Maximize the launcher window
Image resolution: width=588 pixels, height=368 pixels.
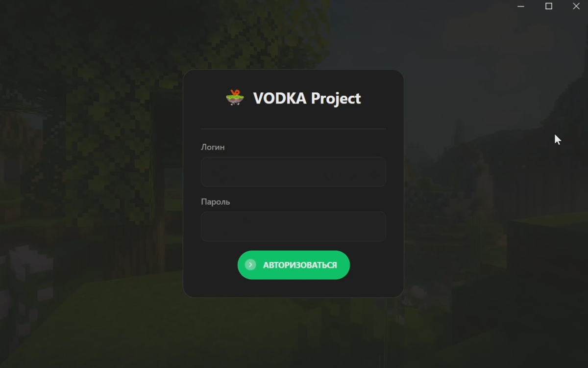point(549,6)
